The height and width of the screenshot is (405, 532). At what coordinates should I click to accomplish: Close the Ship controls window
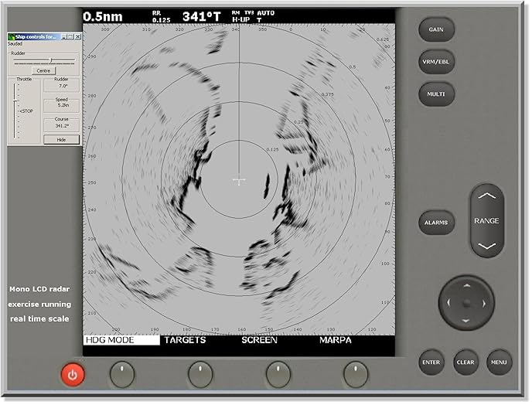77,36
